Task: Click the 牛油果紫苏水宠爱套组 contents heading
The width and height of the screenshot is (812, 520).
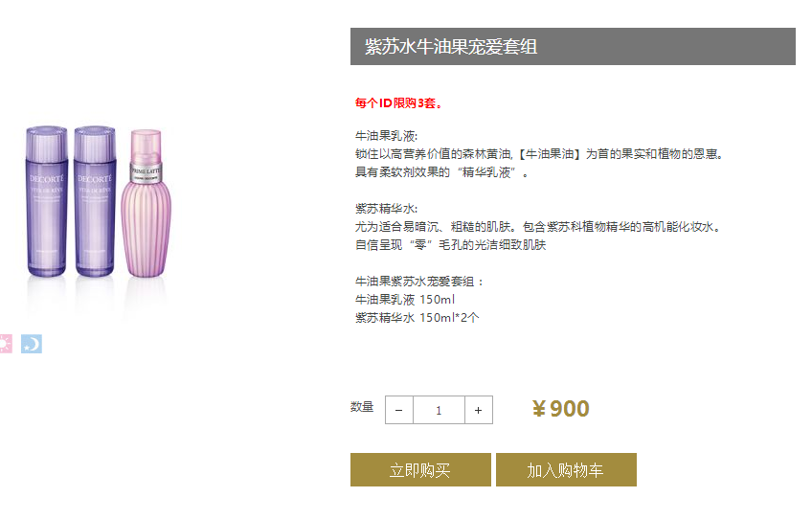Action: click(x=420, y=282)
